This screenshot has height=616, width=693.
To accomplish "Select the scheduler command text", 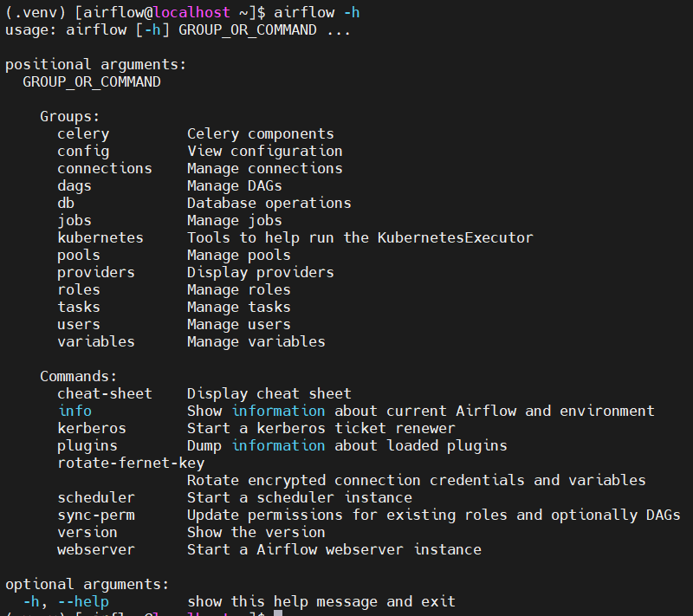I will [x=95, y=497].
